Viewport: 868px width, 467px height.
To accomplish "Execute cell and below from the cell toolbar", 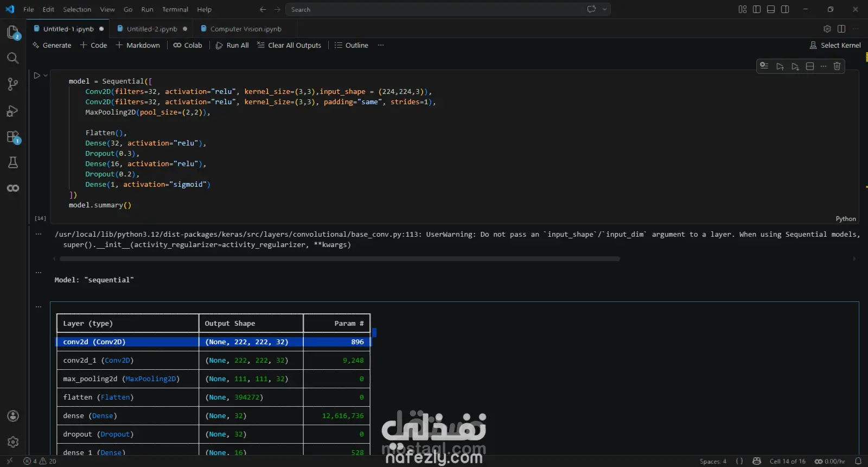I will coord(795,66).
